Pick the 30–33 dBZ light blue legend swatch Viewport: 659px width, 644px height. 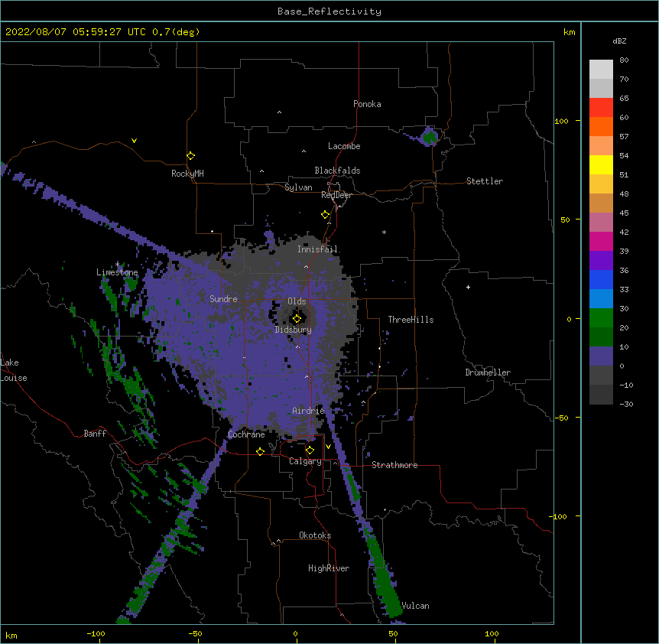(601, 299)
